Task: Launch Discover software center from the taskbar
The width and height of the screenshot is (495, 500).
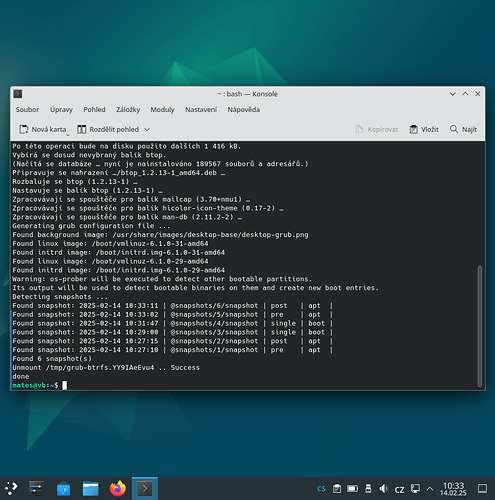Action: coord(63,489)
